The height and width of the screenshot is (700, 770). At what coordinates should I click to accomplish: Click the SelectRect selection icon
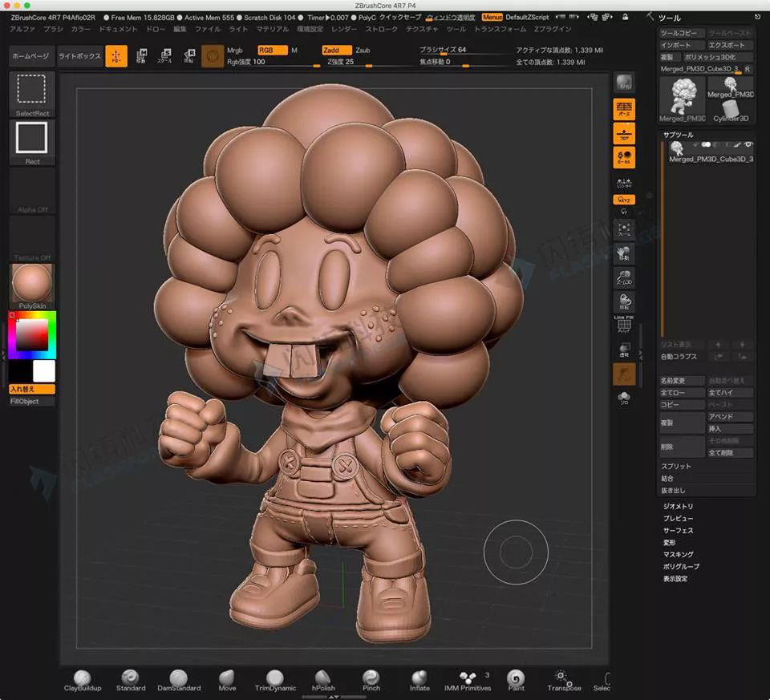[32, 95]
